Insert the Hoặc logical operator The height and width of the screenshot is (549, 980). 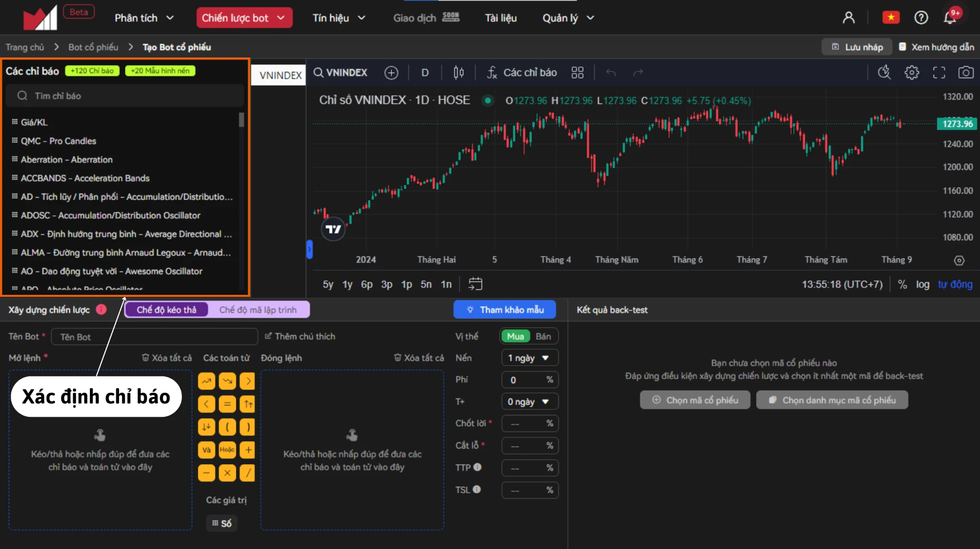[x=227, y=450]
